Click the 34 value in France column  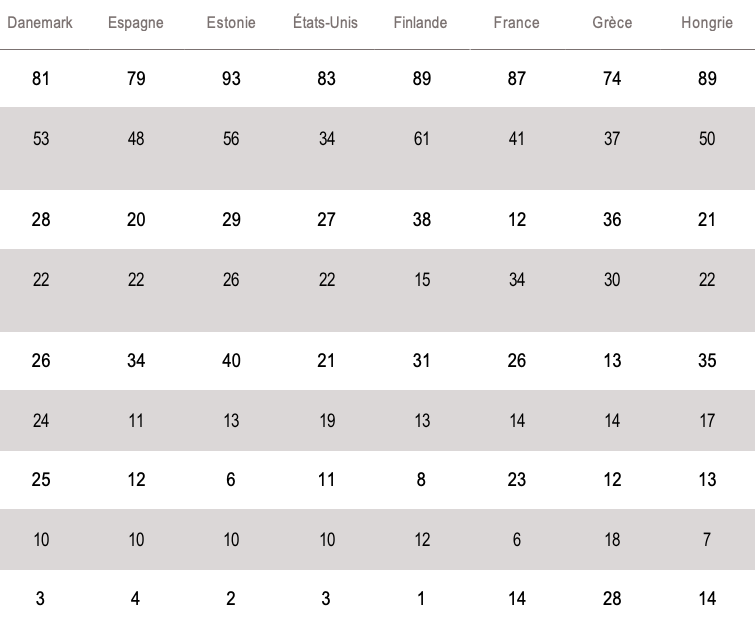tap(516, 280)
